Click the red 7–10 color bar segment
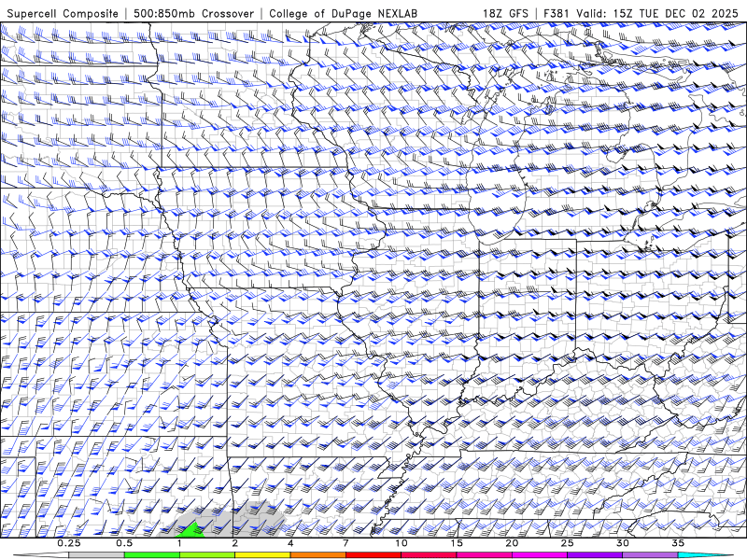This screenshot has height=560, width=747. point(373,555)
